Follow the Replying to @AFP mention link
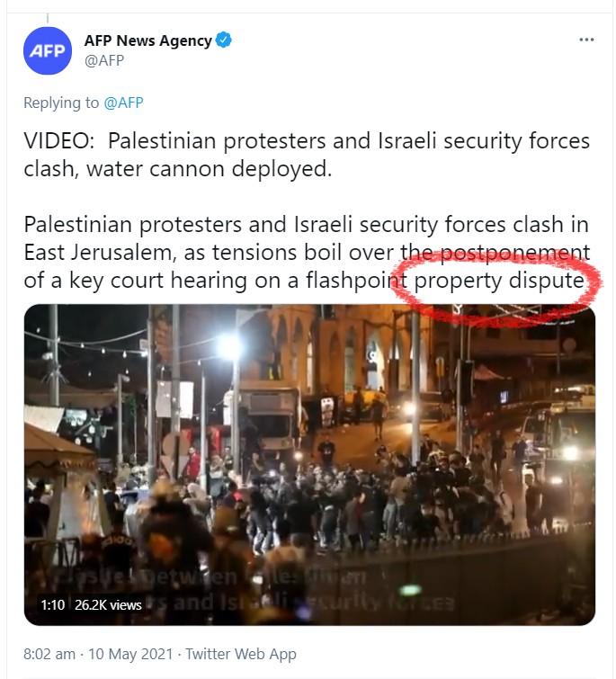616x679 pixels. (123, 103)
